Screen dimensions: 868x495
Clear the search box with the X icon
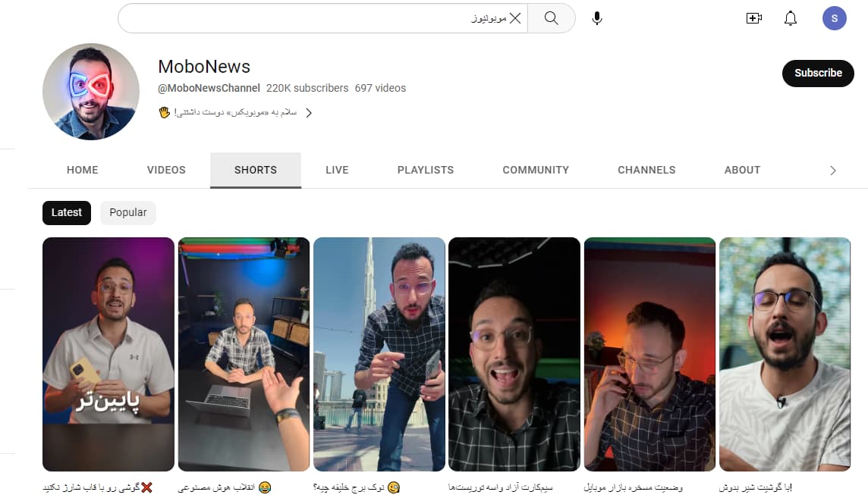coord(515,18)
